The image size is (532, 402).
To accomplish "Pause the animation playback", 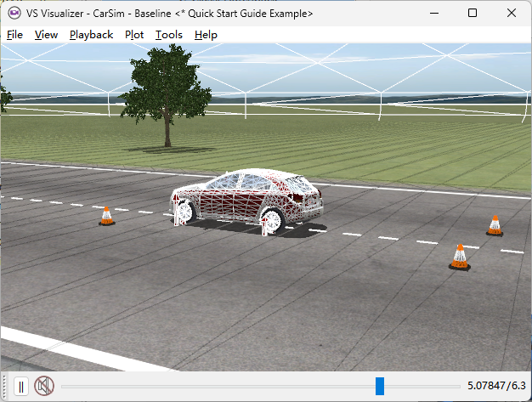I will (x=21, y=387).
